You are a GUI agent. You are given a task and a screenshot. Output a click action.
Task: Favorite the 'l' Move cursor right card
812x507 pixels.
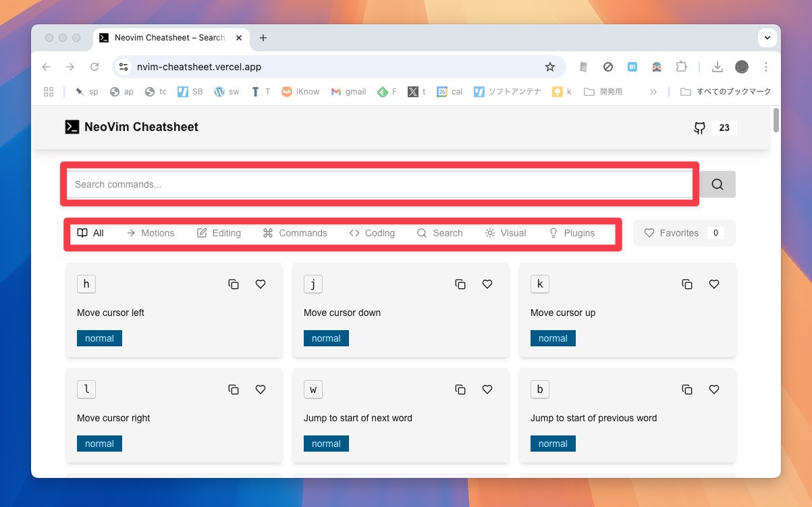coord(261,390)
